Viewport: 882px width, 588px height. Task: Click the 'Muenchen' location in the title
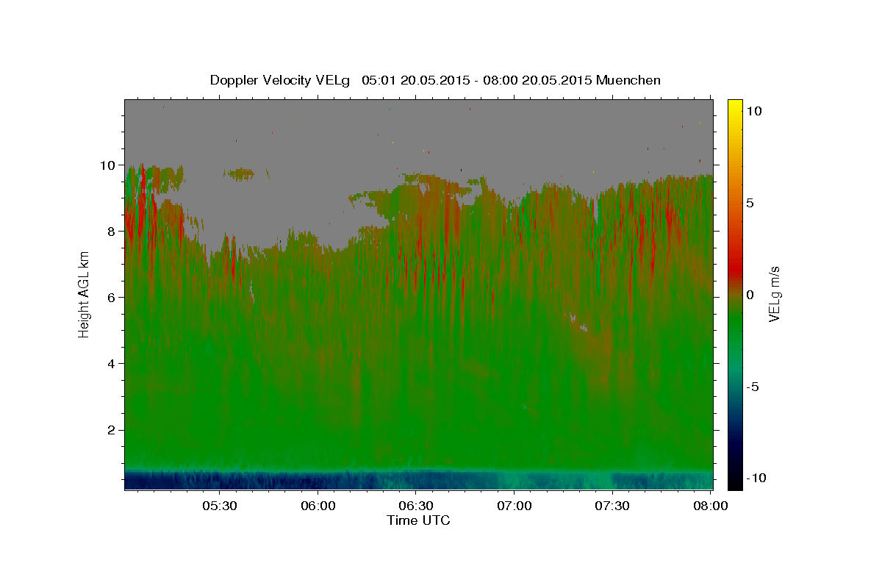coord(629,80)
